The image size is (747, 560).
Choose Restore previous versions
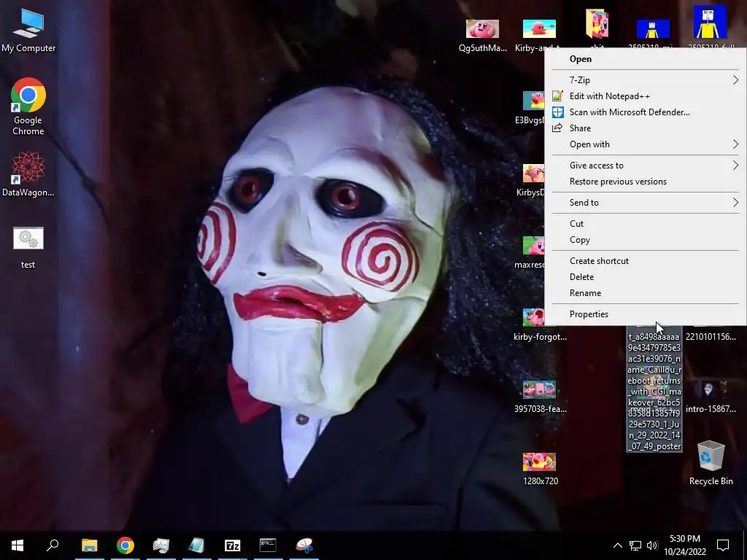[646, 182]
